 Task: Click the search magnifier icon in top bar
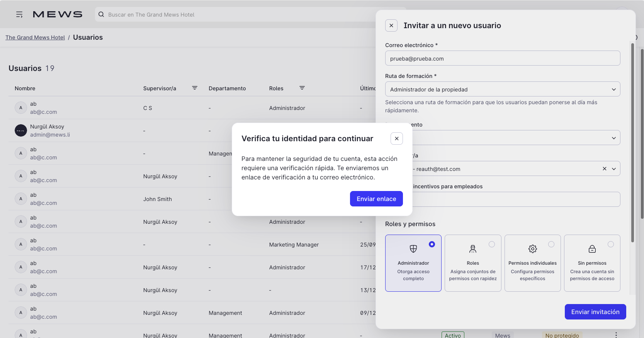101,15
